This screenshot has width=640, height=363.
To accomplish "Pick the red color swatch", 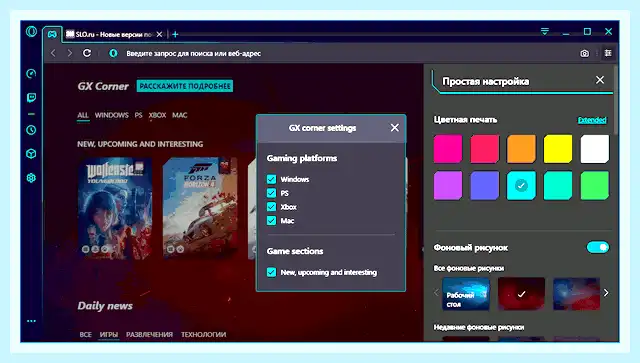I will pos(484,149).
